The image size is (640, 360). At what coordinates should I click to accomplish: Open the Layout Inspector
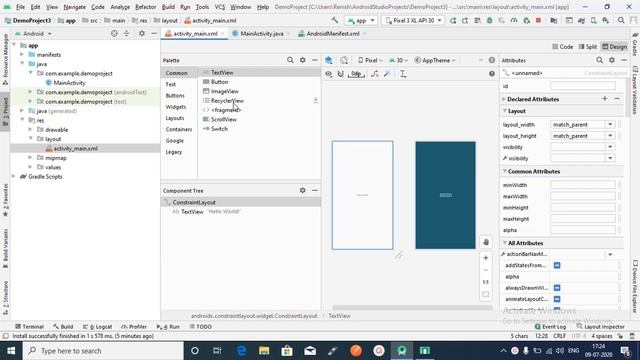(600, 327)
